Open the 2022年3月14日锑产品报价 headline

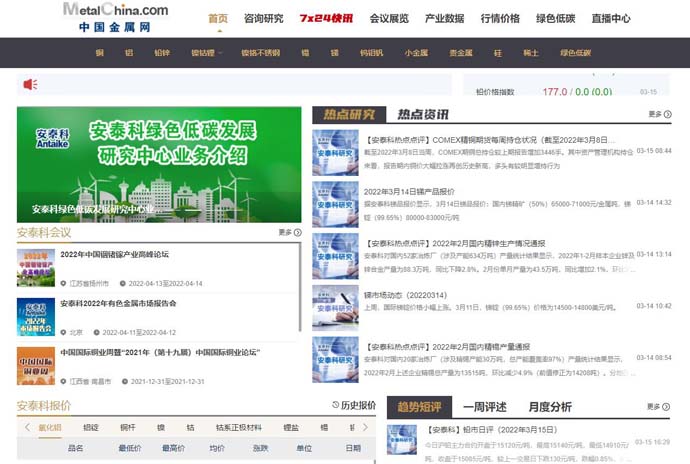click(409, 191)
